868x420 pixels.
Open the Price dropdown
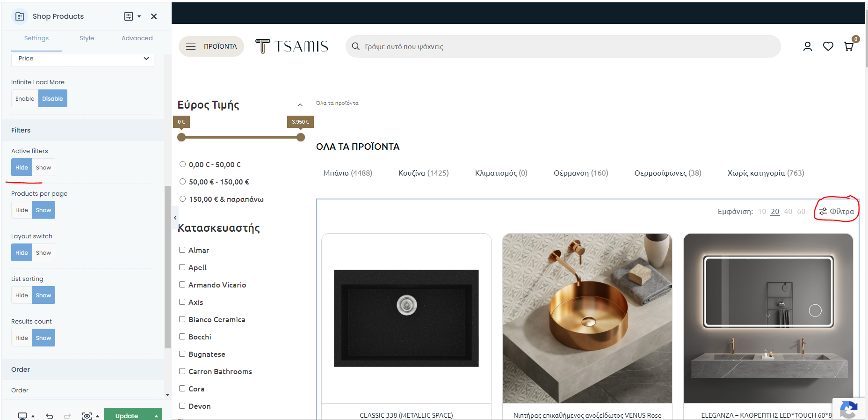point(83,59)
